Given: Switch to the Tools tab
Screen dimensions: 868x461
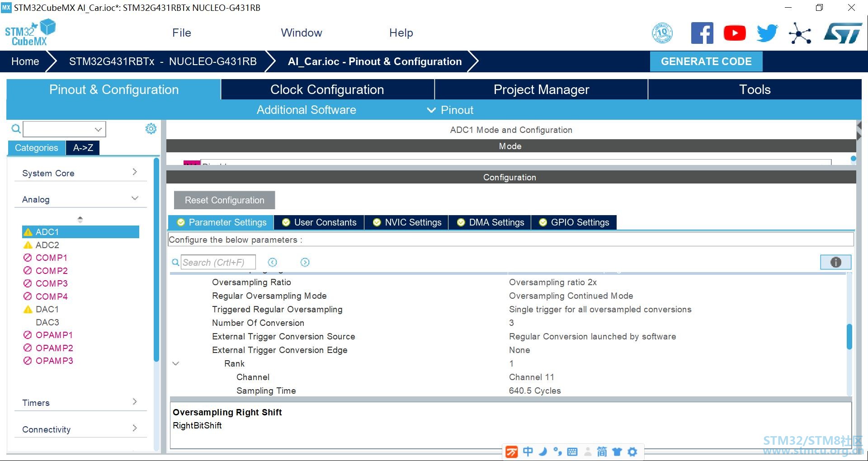Looking at the screenshot, I should [755, 89].
